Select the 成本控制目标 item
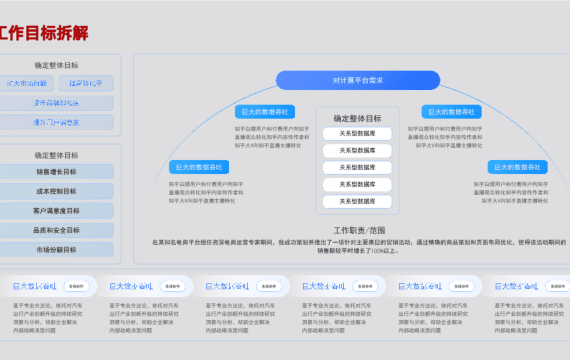The height and width of the screenshot is (360, 570). [x=56, y=191]
